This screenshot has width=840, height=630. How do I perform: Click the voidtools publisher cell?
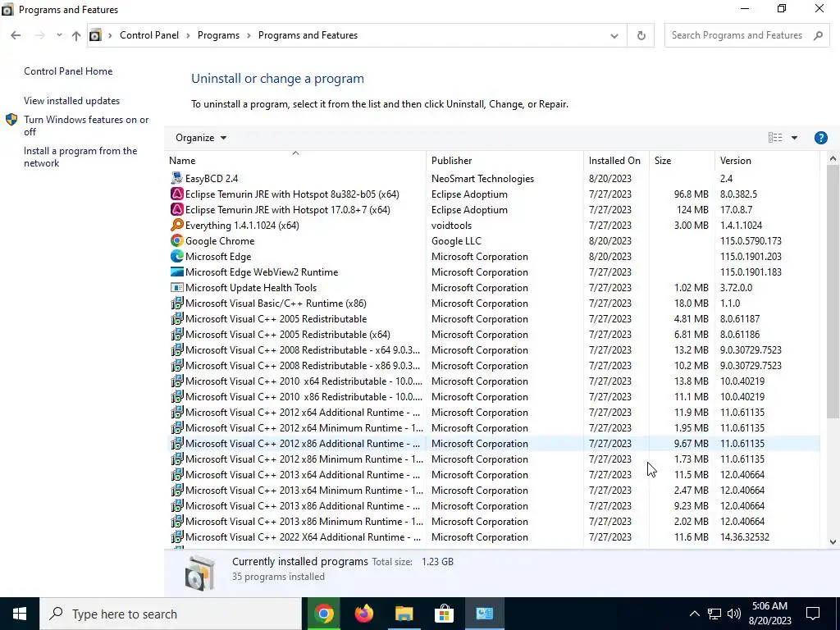pyautogui.click(x=452, y=225)
